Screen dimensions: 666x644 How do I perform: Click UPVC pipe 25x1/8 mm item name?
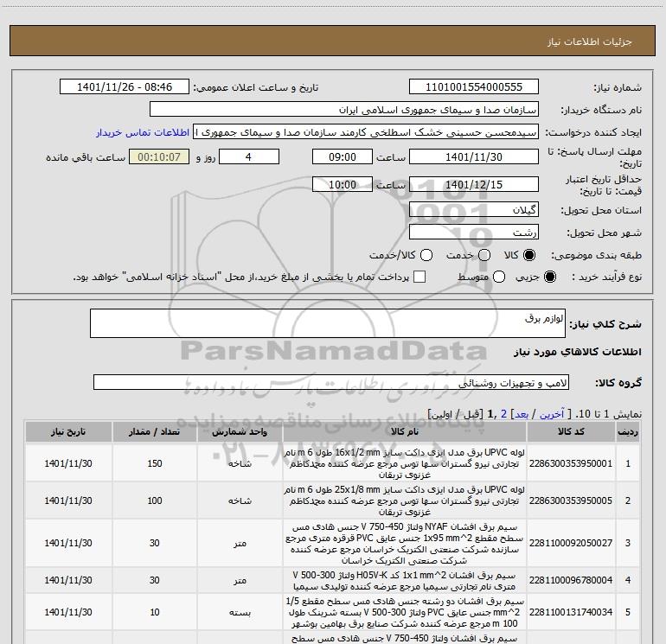pyautogui.click(x=405, y=501)
